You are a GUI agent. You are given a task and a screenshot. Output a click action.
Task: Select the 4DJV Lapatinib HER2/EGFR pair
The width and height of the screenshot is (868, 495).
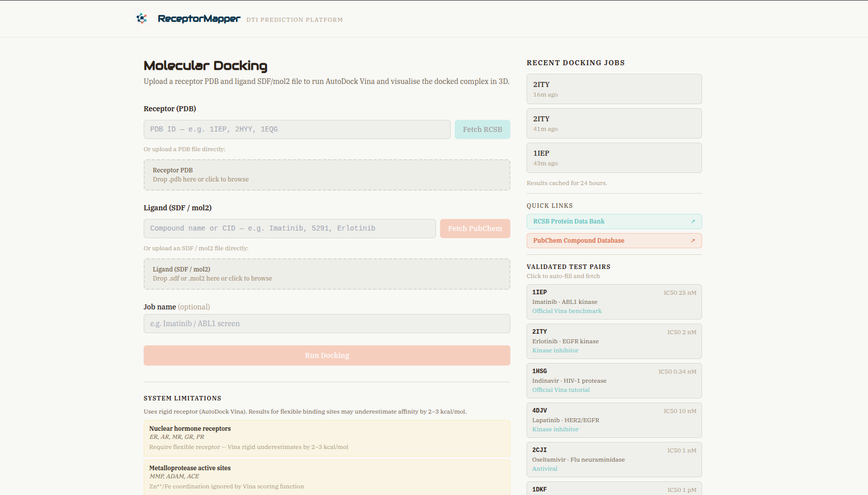[614, 420]
